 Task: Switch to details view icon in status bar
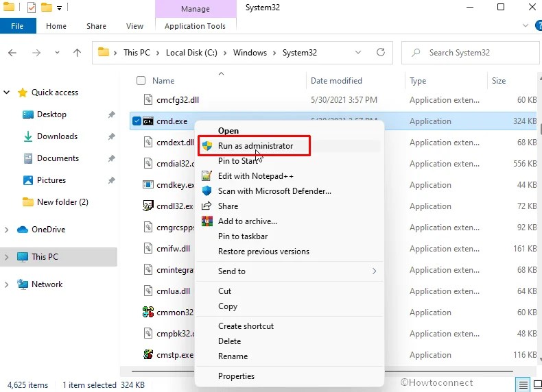(x=523, y=384)
